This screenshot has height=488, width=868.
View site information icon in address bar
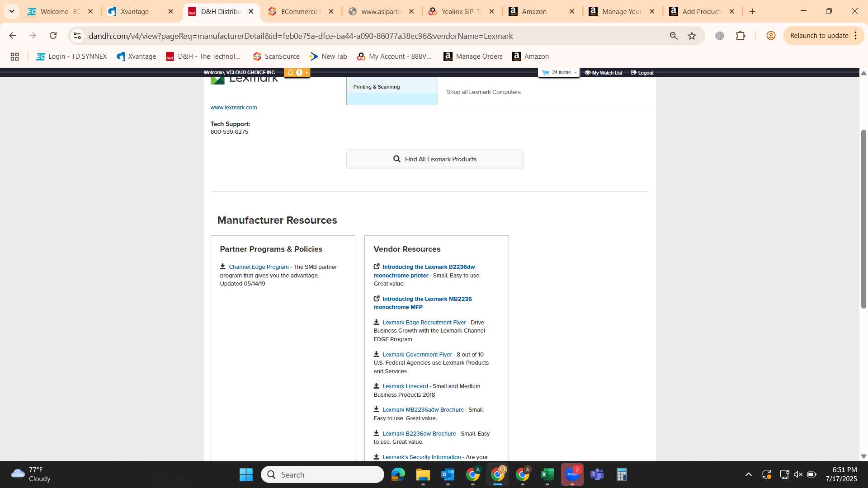point(77,36)
